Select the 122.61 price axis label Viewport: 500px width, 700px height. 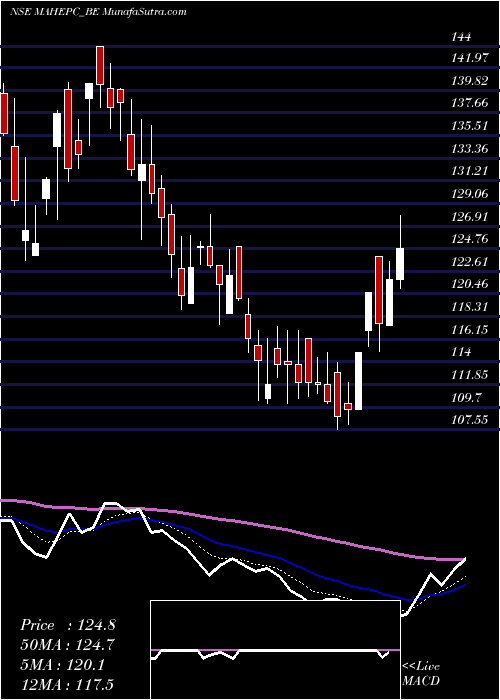tap(471, 262)
